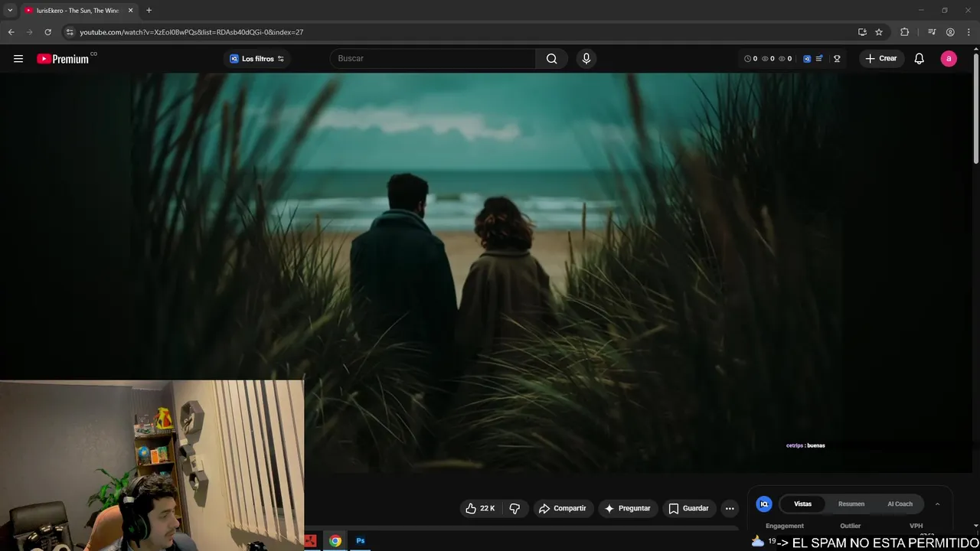Click the install app icon in the address bar
Viewport: 980px width, 551px height.
(x=862, y=32)
